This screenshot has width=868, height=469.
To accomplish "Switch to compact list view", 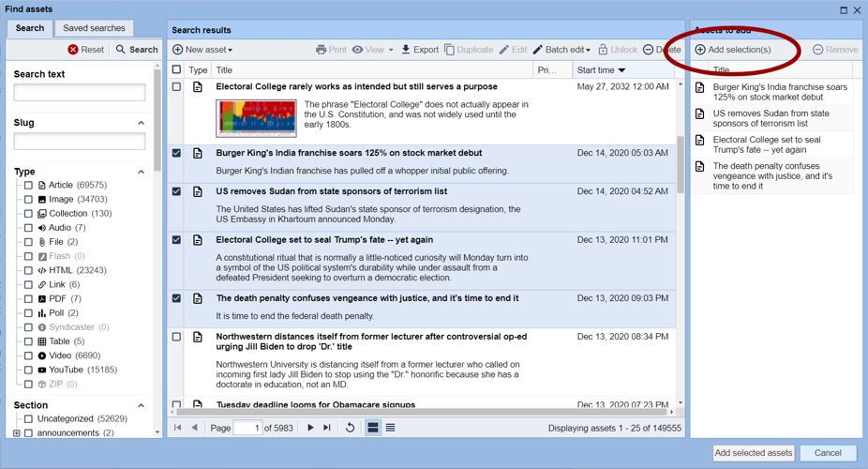I will (x=391, y=428).
